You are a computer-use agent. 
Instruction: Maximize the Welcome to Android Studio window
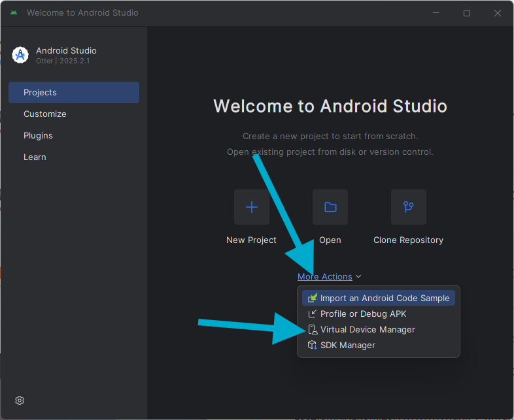(x=467, y=13)
